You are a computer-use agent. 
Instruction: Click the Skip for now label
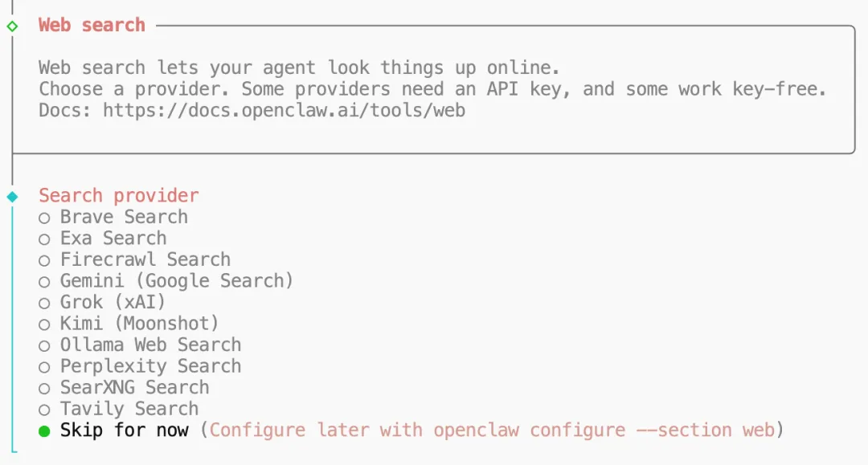click(x=124, y=430)
